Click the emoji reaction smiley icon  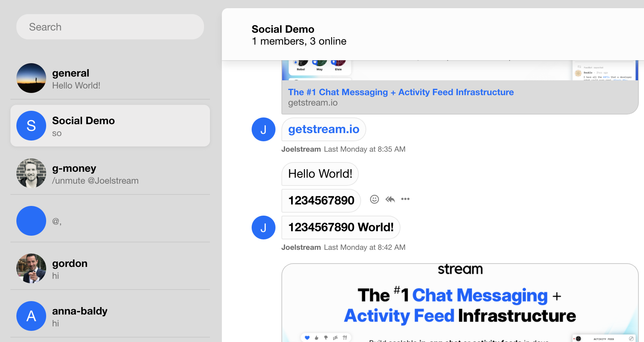374,199
